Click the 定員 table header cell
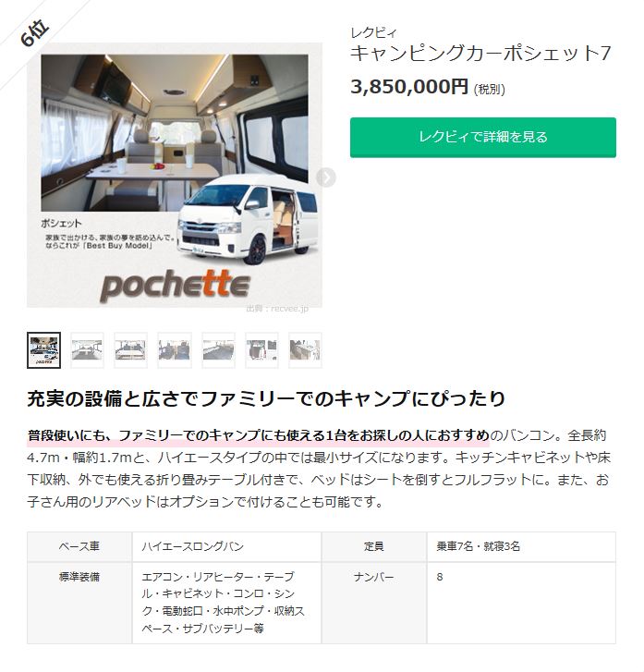Screen dimensions: 644x672 click(x=374, y=546)
